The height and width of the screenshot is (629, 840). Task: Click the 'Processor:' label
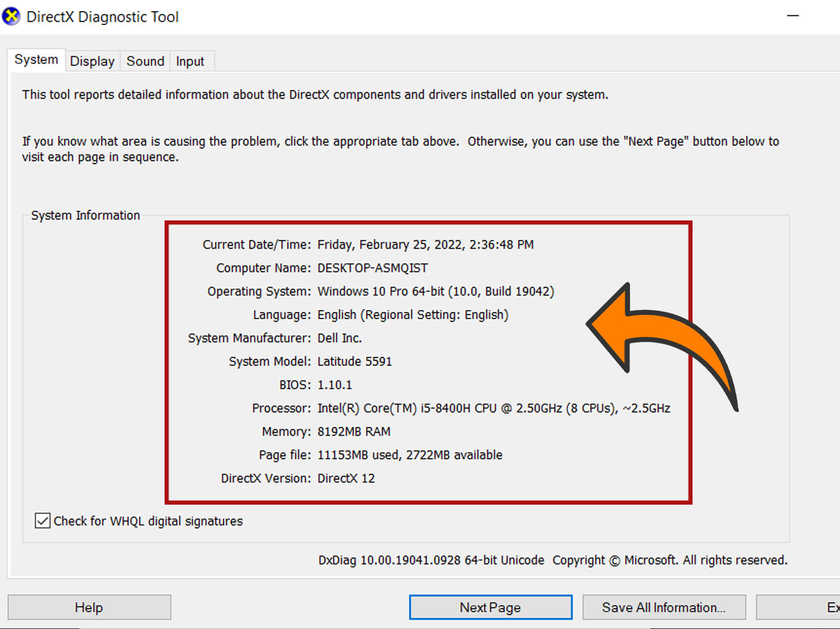[x=282, y=409]
